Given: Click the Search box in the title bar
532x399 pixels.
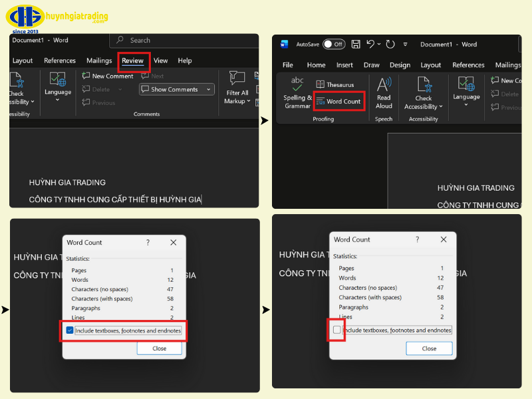Looking at the screenshot, I should (183, 41).
